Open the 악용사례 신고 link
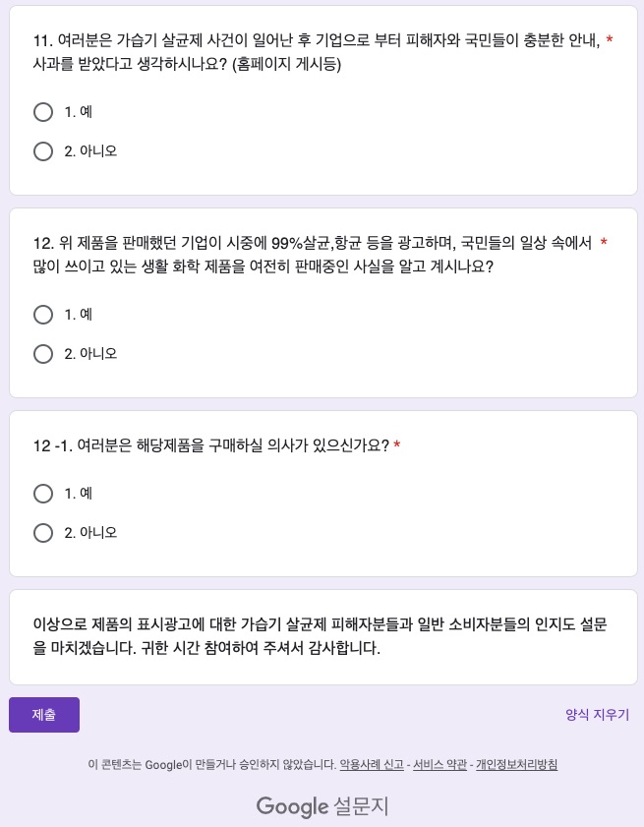This screenshot has height=827, width=644. click(372, 764)
